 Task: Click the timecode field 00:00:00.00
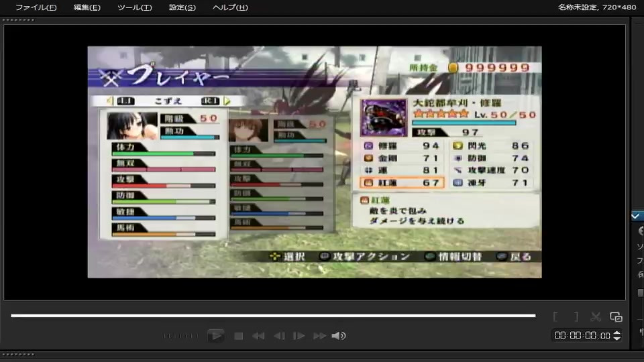pos(582,336)
